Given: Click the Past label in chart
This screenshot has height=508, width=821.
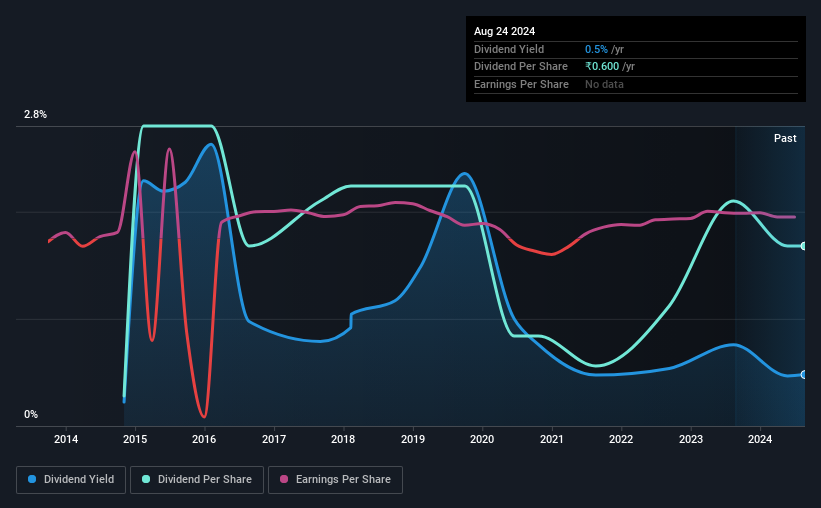Looking at the screenshot, I should (785, 138).
